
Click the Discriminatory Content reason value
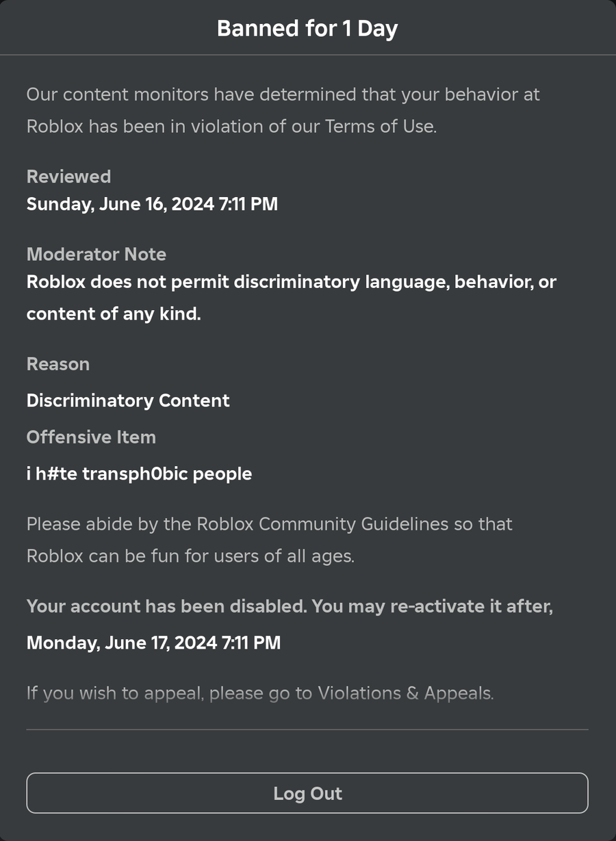point(128,400)
